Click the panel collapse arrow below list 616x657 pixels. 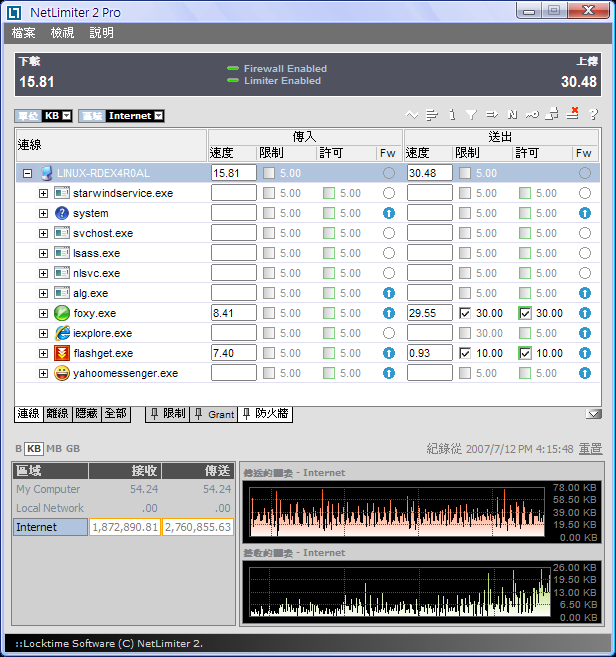coord(593,414)
